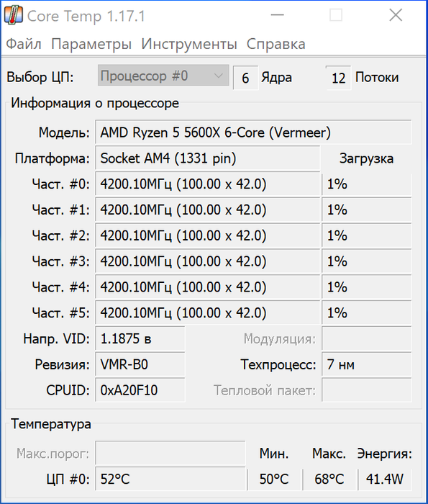Click the VID voltage field 1.1875 в

tap(140, 338)
